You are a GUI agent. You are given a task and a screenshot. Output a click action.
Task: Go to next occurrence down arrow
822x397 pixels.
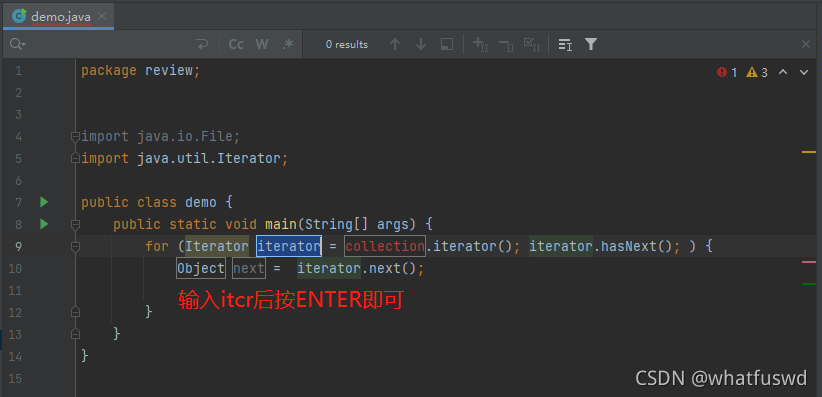(x=420, y=45)
